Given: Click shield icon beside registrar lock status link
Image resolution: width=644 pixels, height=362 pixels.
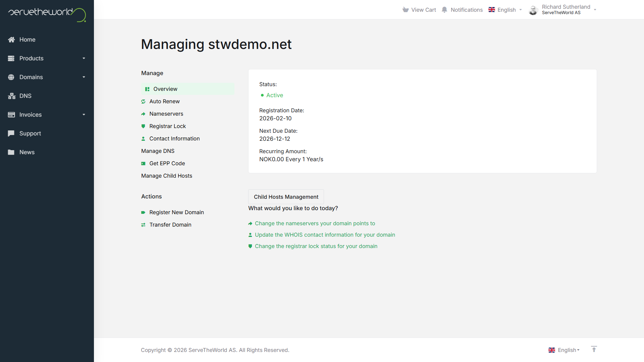Looking at the screenshot, I should pyautogui.click(x=250, y=246).
